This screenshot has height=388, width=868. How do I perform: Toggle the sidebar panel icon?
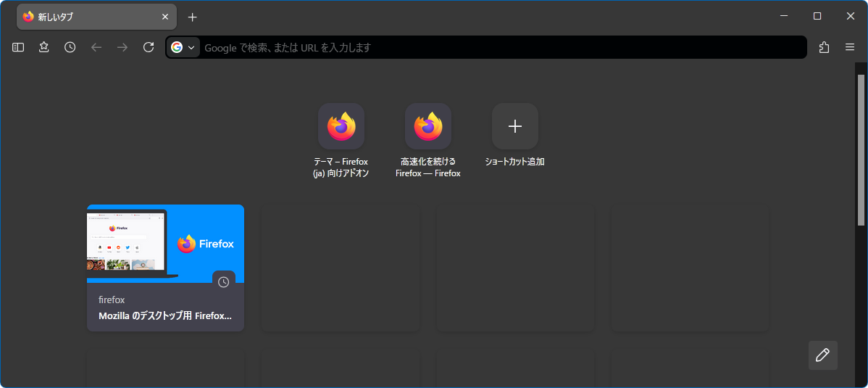tap(18, 47)
